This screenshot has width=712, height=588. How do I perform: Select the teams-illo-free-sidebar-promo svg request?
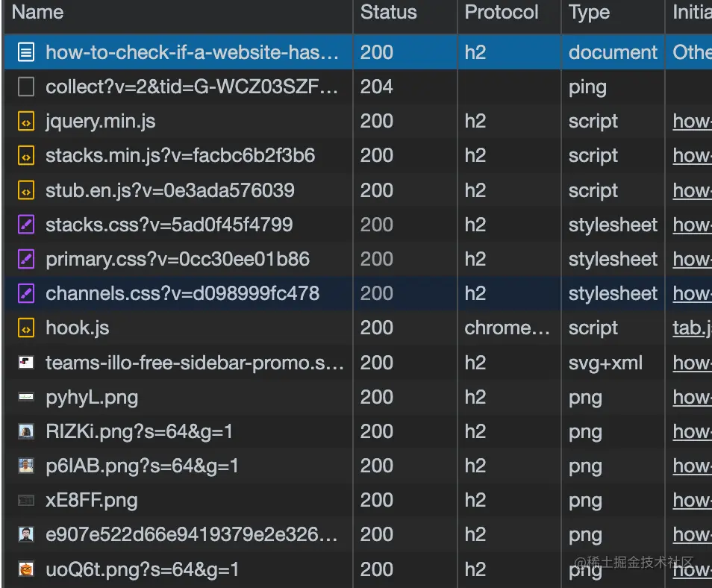click(x=194, y=363)
